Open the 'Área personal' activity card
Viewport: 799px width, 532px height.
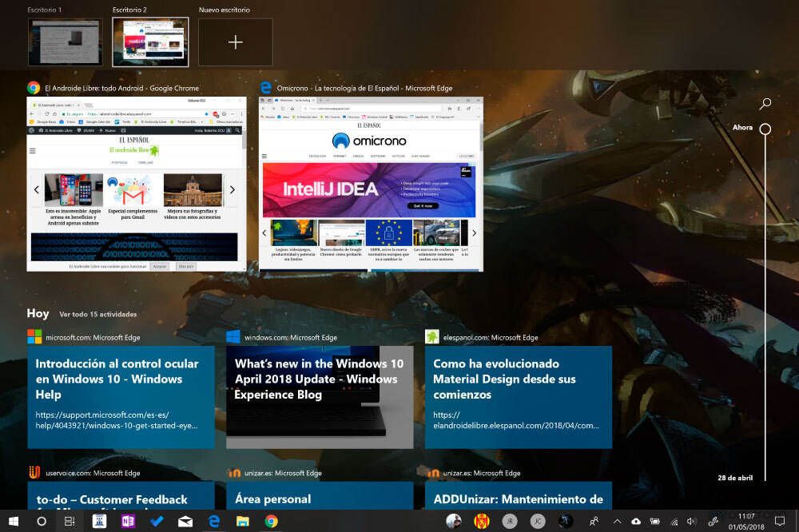320,495
